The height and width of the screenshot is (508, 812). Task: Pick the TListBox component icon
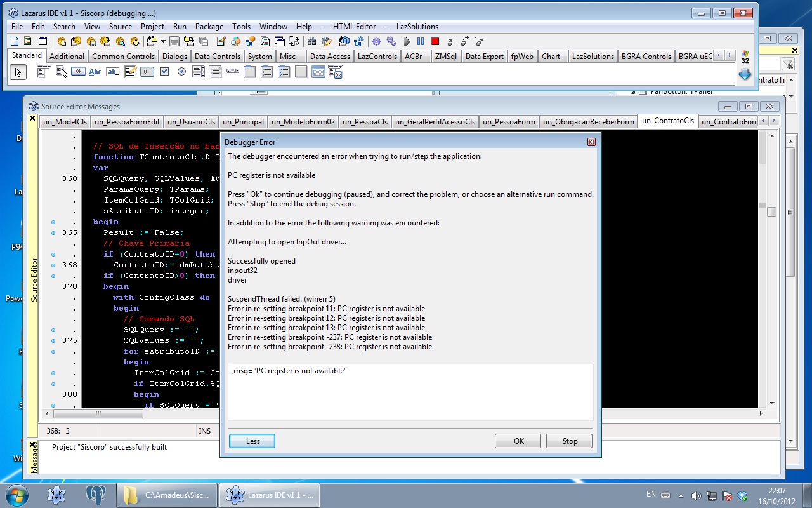(x=199, y=72)
